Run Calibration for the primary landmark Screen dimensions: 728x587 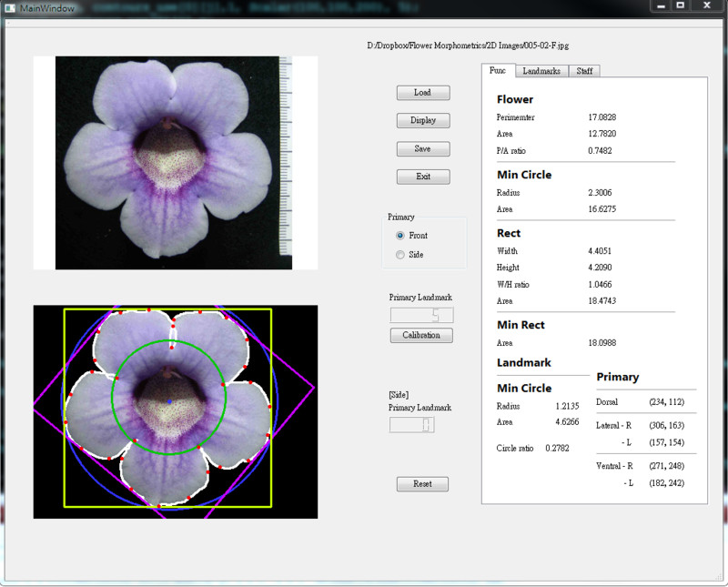click(x=421, y=335)
